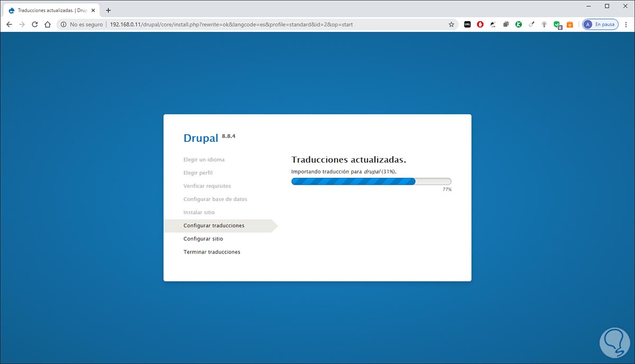Click the translation import progress bar
This screenshot has width=635, height=364.
point(371,181)
